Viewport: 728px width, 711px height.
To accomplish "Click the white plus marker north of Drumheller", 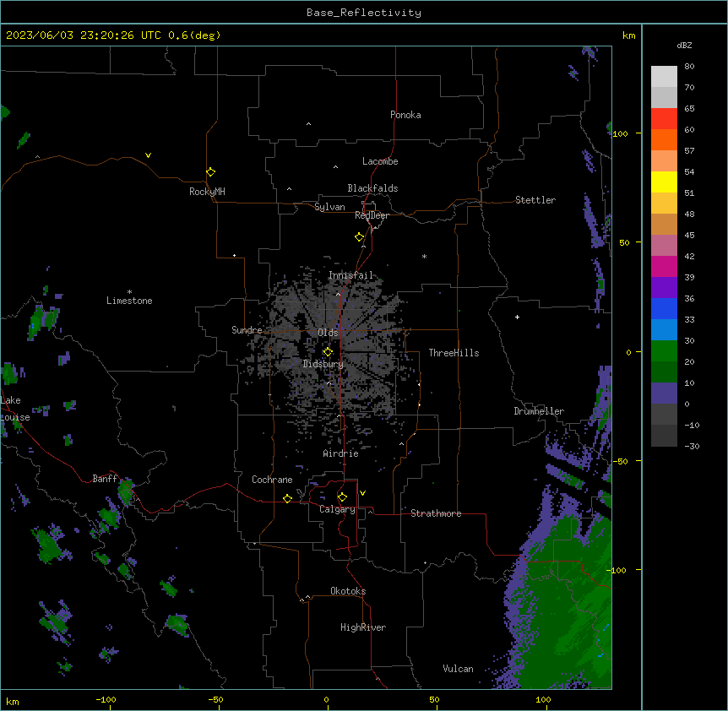I will point(517,317).
